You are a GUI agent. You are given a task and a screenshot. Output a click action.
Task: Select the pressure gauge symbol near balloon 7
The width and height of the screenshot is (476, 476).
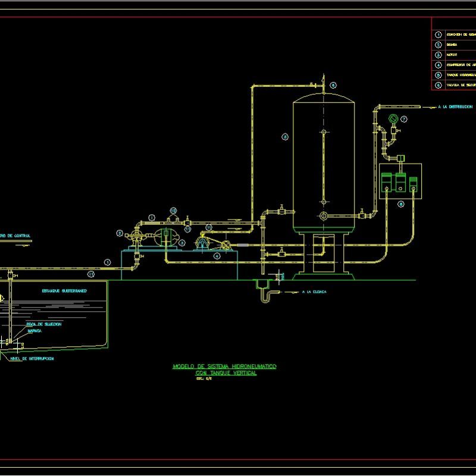393,118
